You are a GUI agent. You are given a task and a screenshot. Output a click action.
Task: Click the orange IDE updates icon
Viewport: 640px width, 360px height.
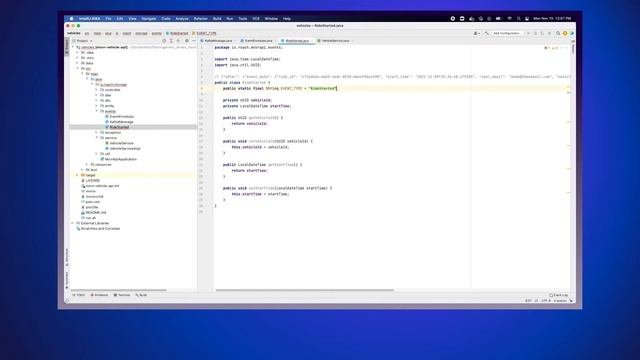(x=565, y=33)
